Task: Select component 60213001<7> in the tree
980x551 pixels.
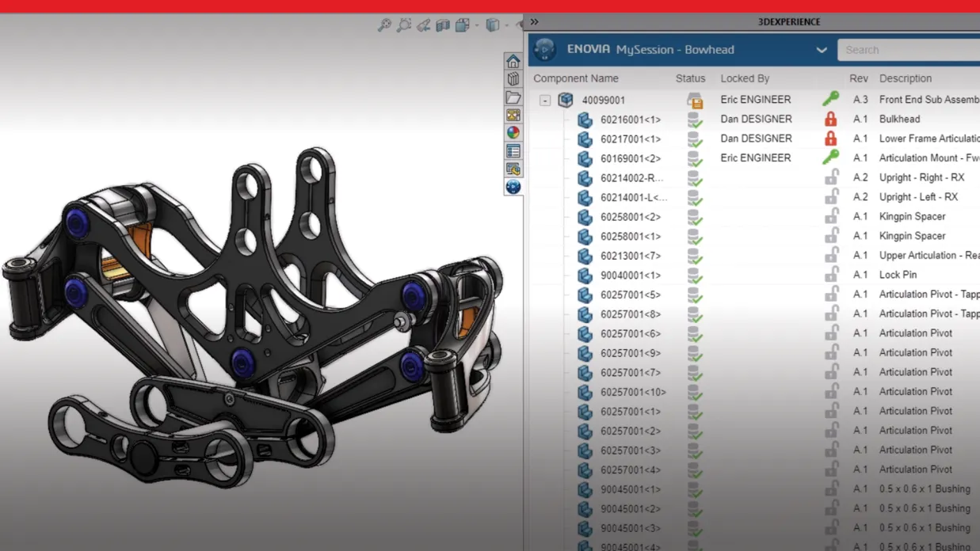Action: pyautogui.click(x=629, y=255)
